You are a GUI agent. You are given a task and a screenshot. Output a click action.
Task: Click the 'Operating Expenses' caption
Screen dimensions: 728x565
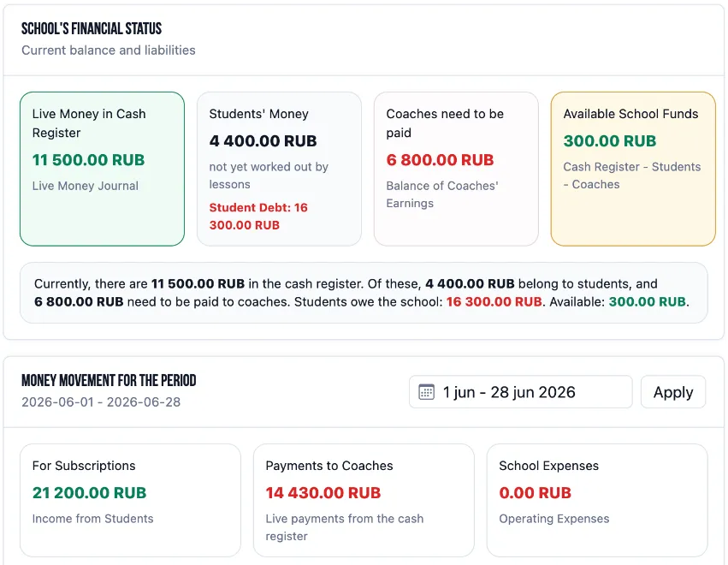[553, 519]
